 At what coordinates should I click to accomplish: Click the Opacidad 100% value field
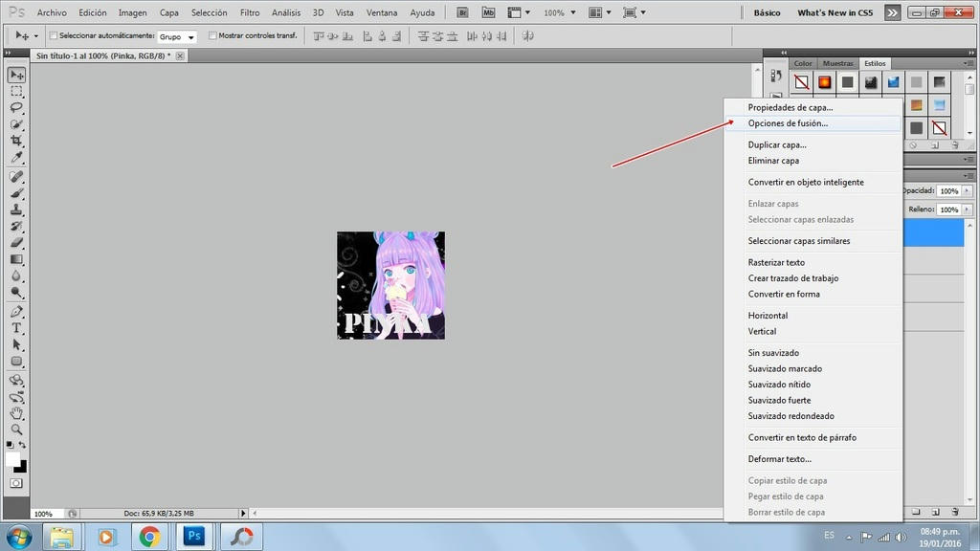click(949, 190)
